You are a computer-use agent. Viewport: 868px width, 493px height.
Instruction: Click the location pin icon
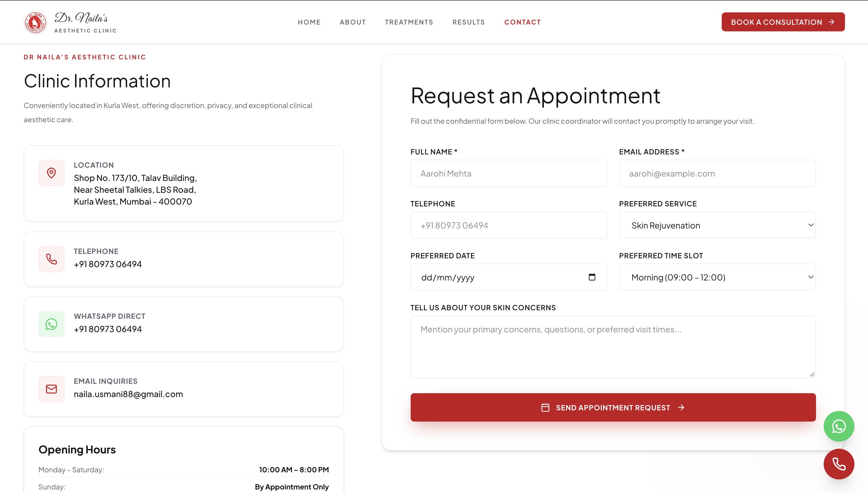pyautogui.click(x=51, y=173)
